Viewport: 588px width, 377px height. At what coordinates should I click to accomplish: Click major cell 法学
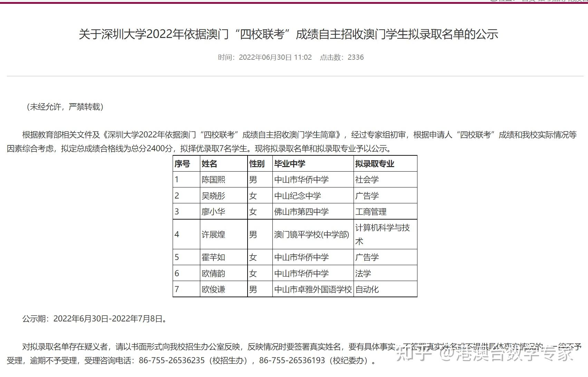[x=385, y=273]
